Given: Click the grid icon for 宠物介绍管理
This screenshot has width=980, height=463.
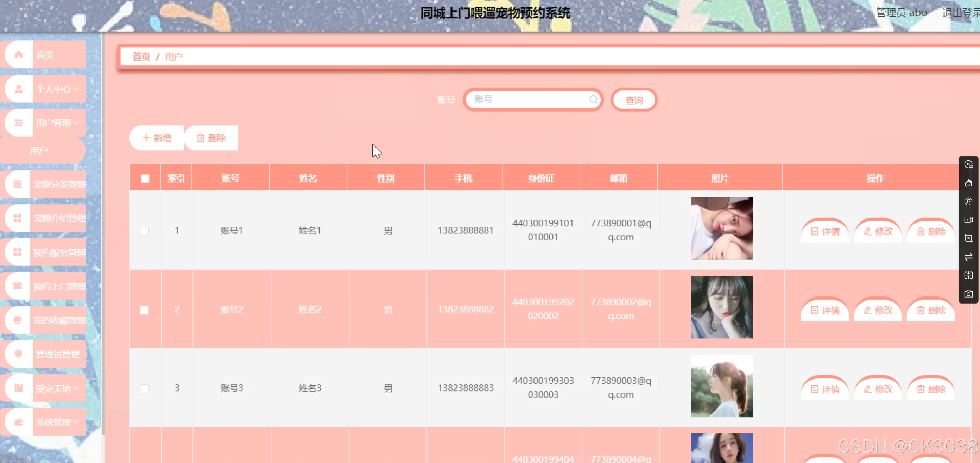Looking at the screenshot, I should pyautogui.click(x=18, y=218).
